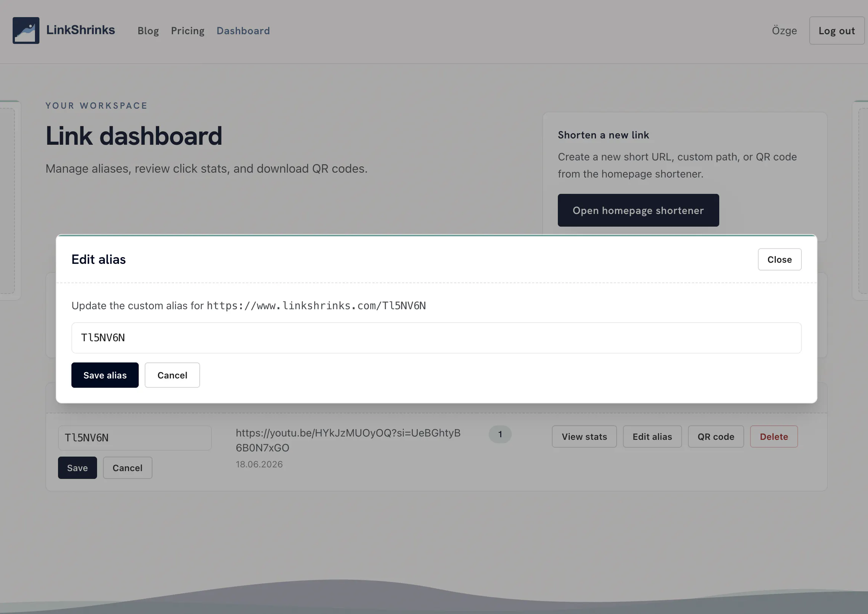Image resolution: width=868 pixels, height=614 pixels.
Task: Log out of the account
Action: [x=836, y=31]
